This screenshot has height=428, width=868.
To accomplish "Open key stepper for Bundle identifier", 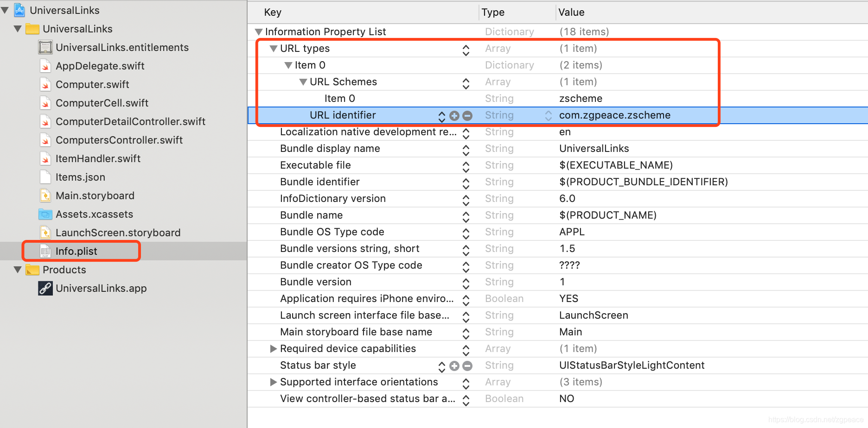I will 466,183.
